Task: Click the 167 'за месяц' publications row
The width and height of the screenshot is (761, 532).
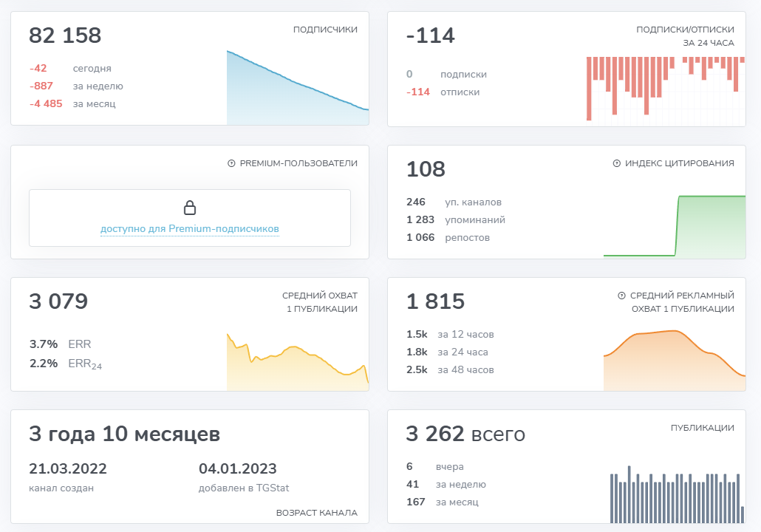Action: click(x=442, y=502)
